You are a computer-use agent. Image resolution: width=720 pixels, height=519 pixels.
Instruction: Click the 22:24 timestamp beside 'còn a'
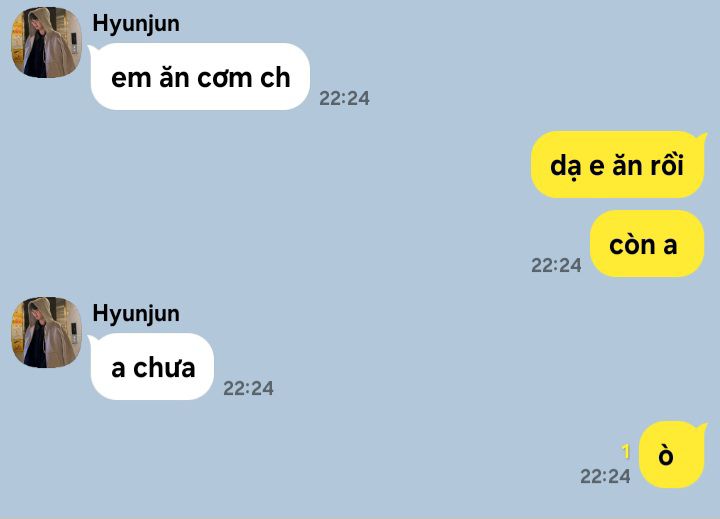[556, 265]
